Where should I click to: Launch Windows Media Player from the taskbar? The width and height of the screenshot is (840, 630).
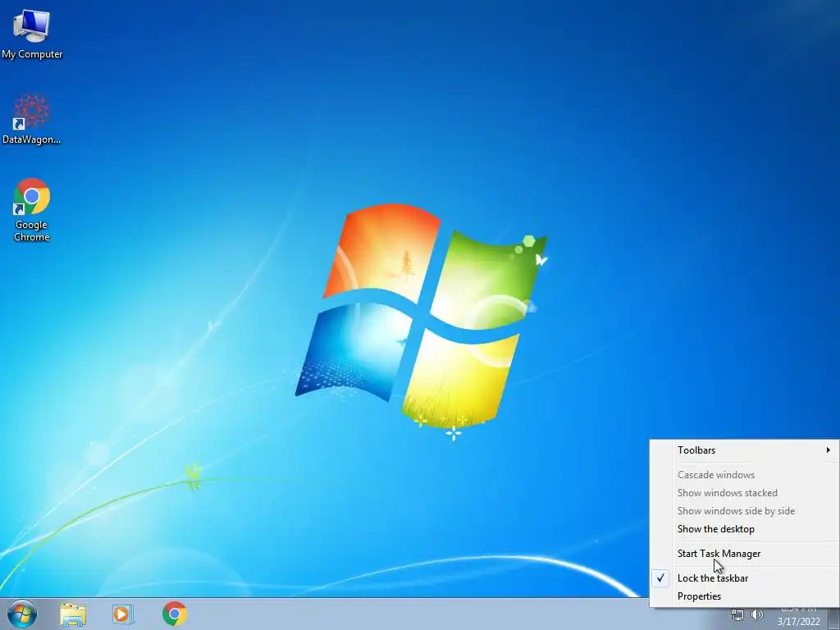pyautogui.click(x=123, y=614)
